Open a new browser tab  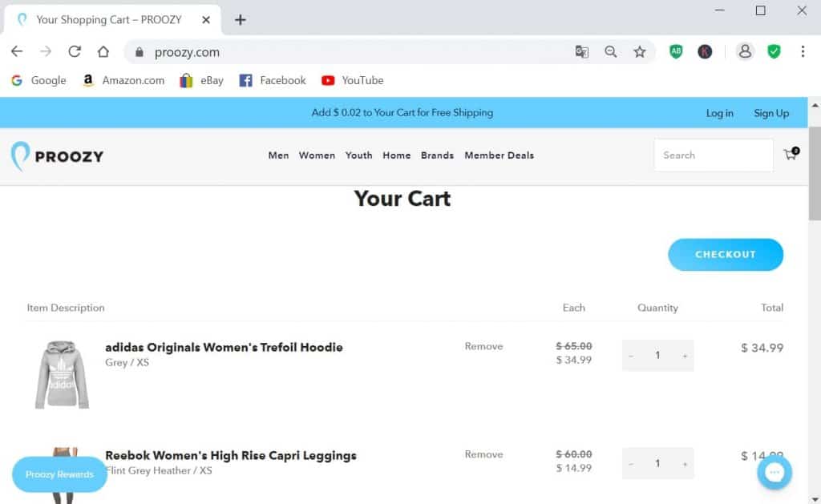pyautogui.click(x=241, y=20)
